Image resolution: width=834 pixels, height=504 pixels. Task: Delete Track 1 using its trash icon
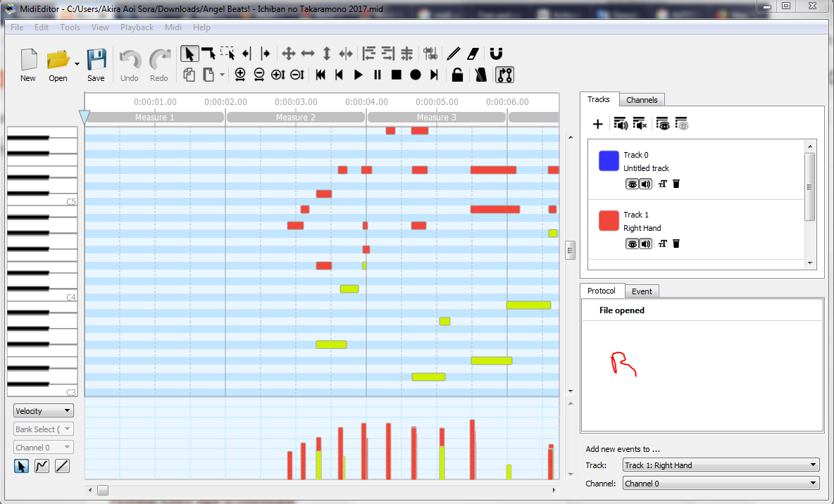point(676,244)
